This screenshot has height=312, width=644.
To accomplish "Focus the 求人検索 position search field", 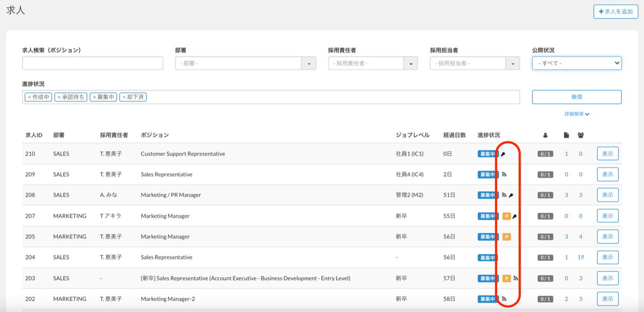I will point(93,63).
